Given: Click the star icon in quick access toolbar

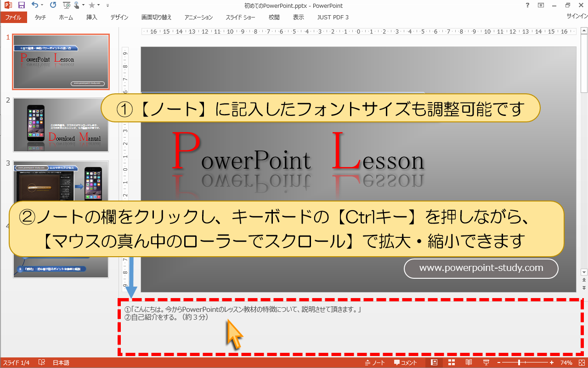Looking at the screenshot, I should click(x=92, y=6).
